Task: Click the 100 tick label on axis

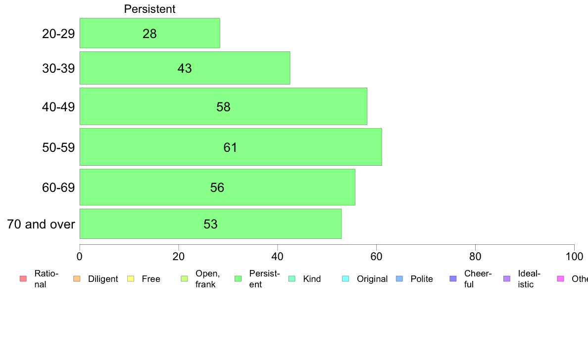Action: (x=574, y=256)
